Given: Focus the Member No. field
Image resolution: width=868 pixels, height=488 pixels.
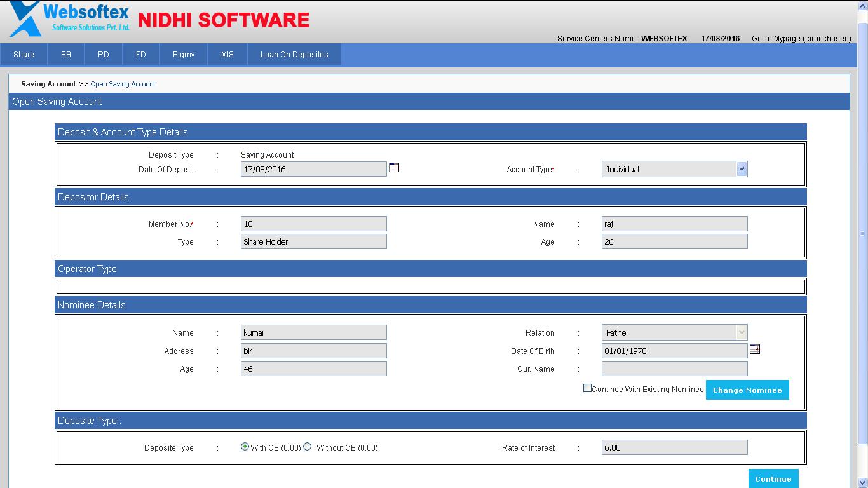Looking at the screenshot, I should (314, 224).
